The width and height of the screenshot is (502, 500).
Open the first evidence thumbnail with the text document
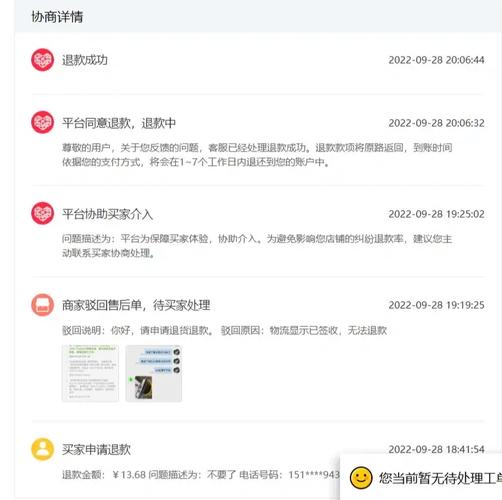[x=90, y=373]
